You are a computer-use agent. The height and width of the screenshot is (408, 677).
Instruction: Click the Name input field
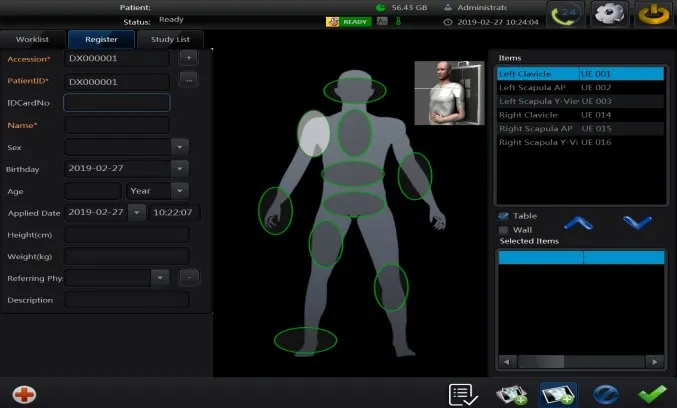coord(116,125)
